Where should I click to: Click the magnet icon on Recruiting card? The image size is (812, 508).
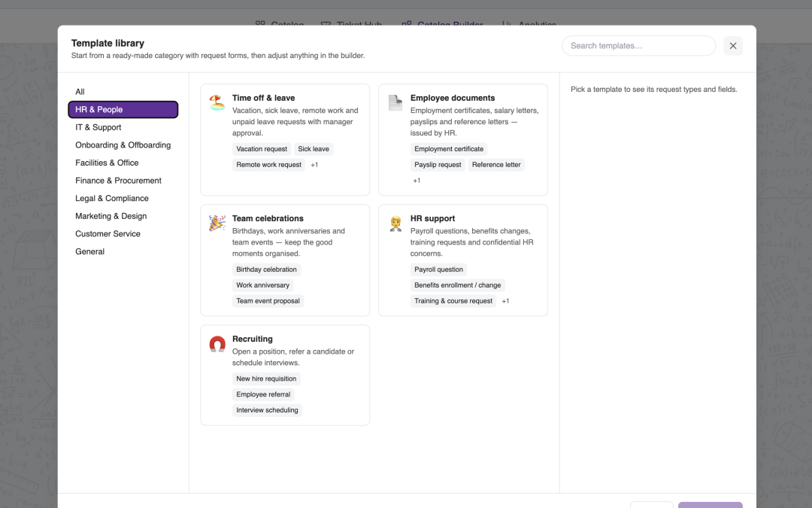coord(217,343)
